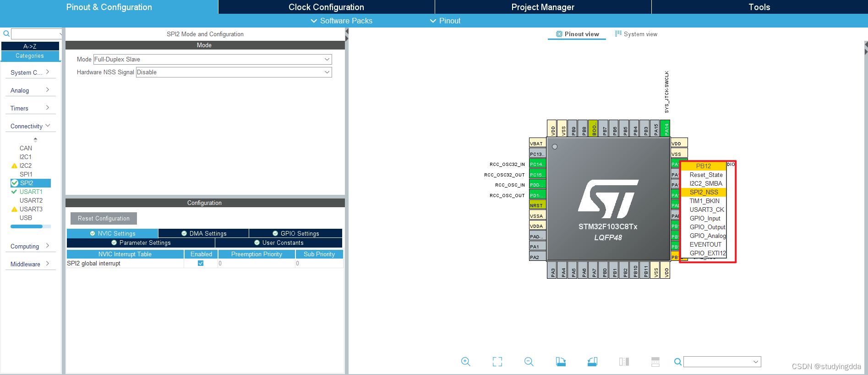The image size is (868, 375).
Task: Collapse the Connectivity category
Action: point(30,126)
